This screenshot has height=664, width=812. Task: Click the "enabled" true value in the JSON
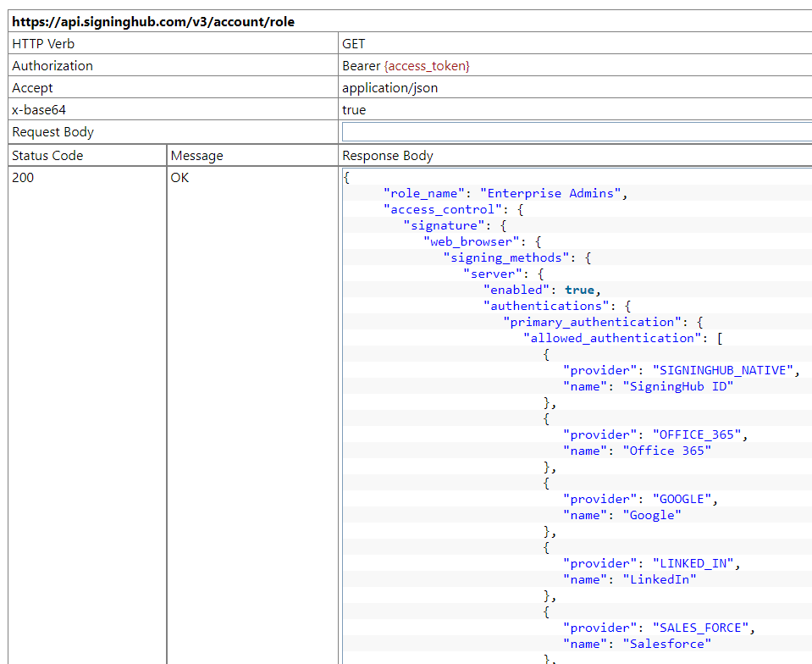579,290
